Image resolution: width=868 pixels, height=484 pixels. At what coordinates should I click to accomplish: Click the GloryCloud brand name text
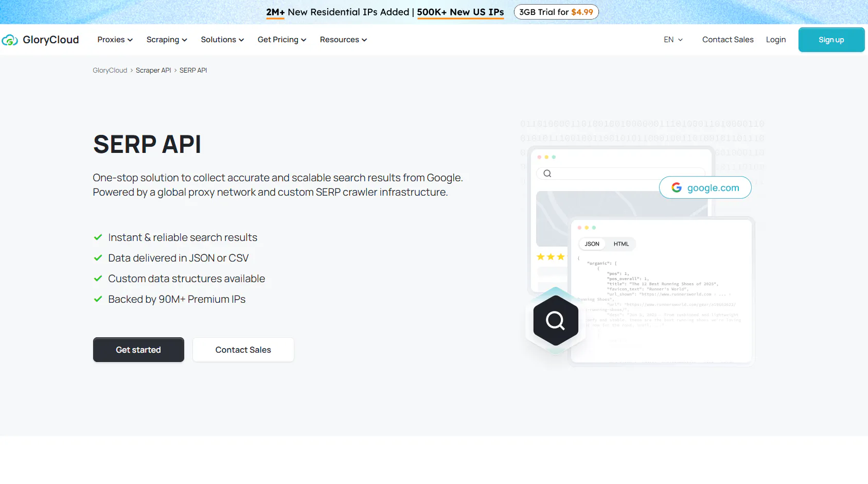(x=51, y=40)
